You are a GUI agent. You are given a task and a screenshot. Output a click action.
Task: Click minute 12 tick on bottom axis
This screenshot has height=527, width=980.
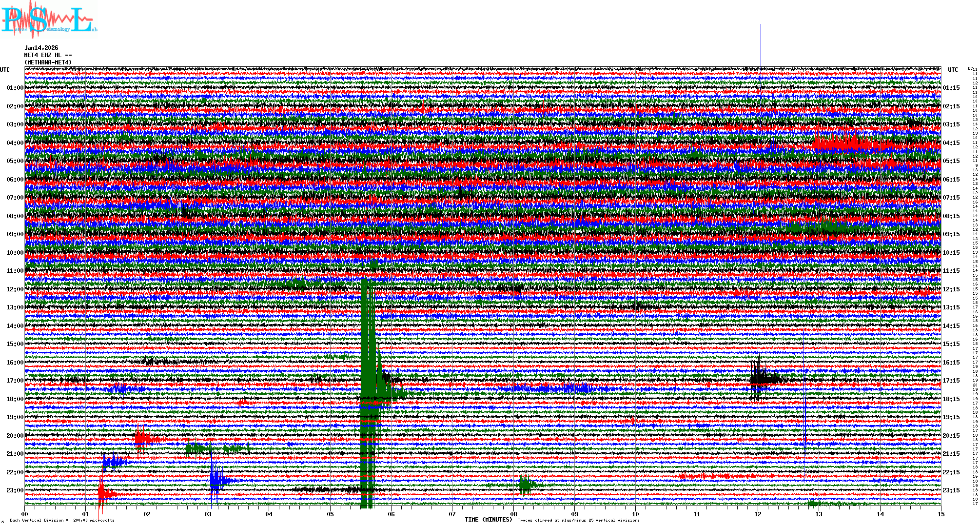click(758, 514)
